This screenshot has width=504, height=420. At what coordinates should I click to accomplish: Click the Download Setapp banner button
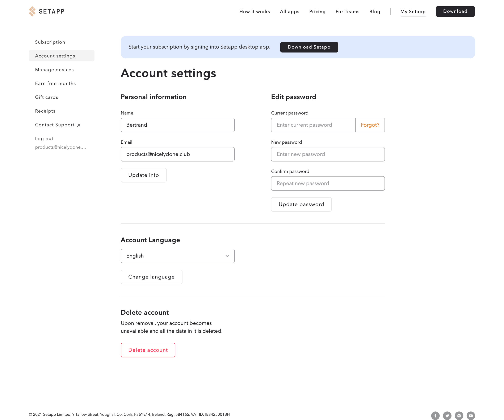click(x=309, y=47)
